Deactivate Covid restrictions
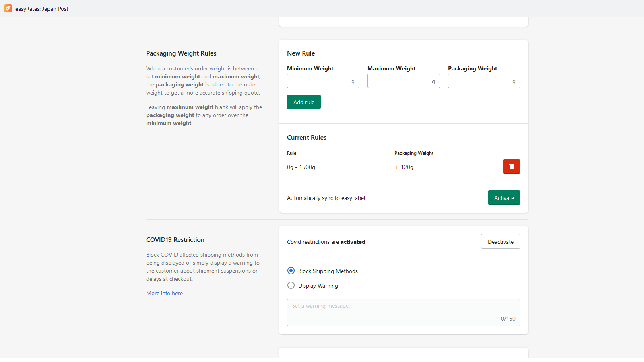The height and width of the screenshot is (362, 644). pyautogui.click(x=501, y=241)
